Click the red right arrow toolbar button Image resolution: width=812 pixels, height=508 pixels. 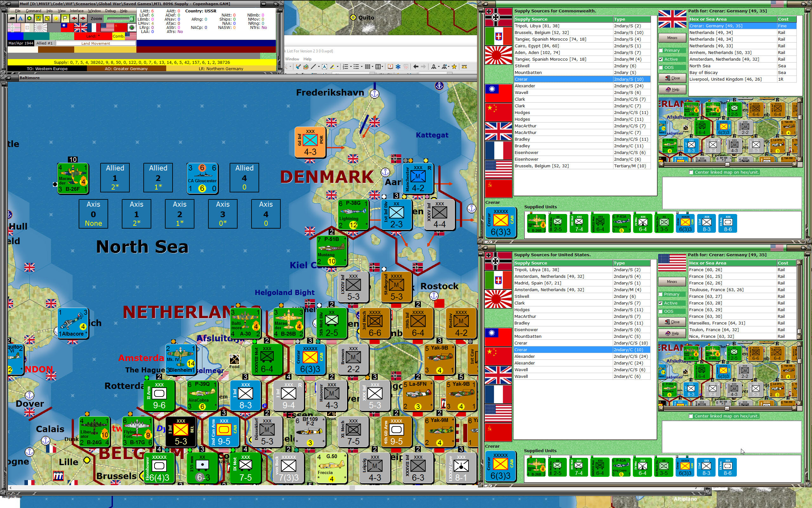click(83, 18)
